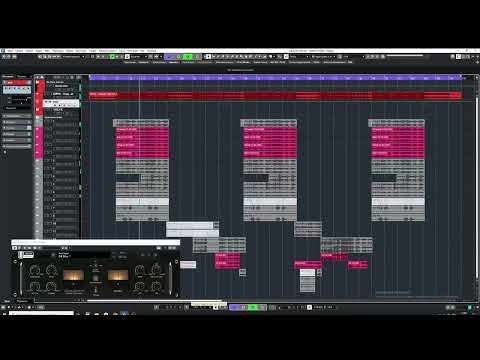Click the Windows taskbar search box
The image size is (480, 360).
(41, 313)
